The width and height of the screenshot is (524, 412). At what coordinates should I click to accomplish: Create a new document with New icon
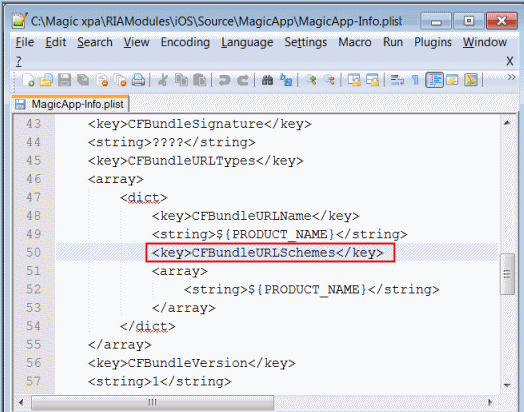click(x=28, y=80)
